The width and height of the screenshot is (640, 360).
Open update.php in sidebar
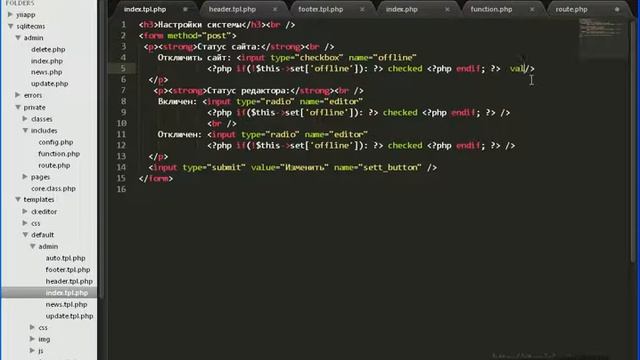tap(49, 83)
